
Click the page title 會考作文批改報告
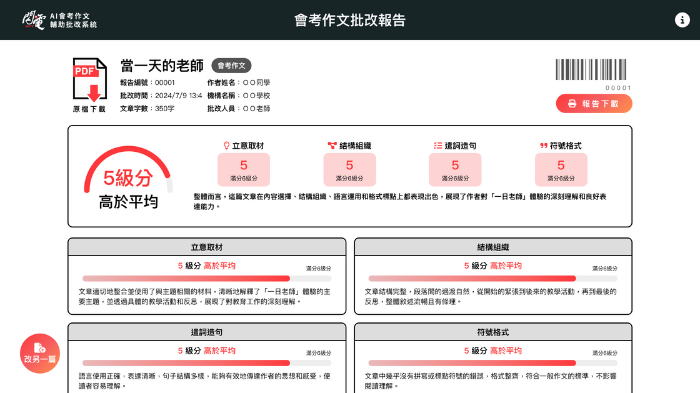tap(350, 20)
